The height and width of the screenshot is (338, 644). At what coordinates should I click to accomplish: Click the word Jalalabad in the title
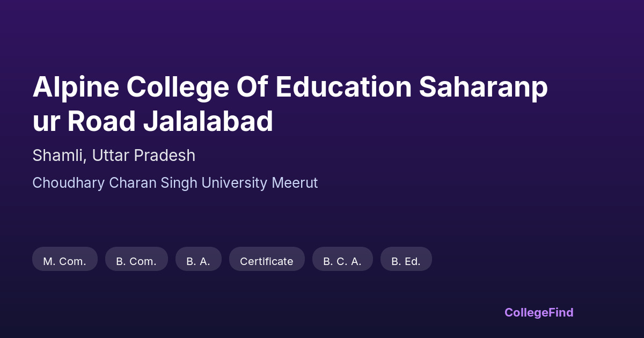pos(208,121)
